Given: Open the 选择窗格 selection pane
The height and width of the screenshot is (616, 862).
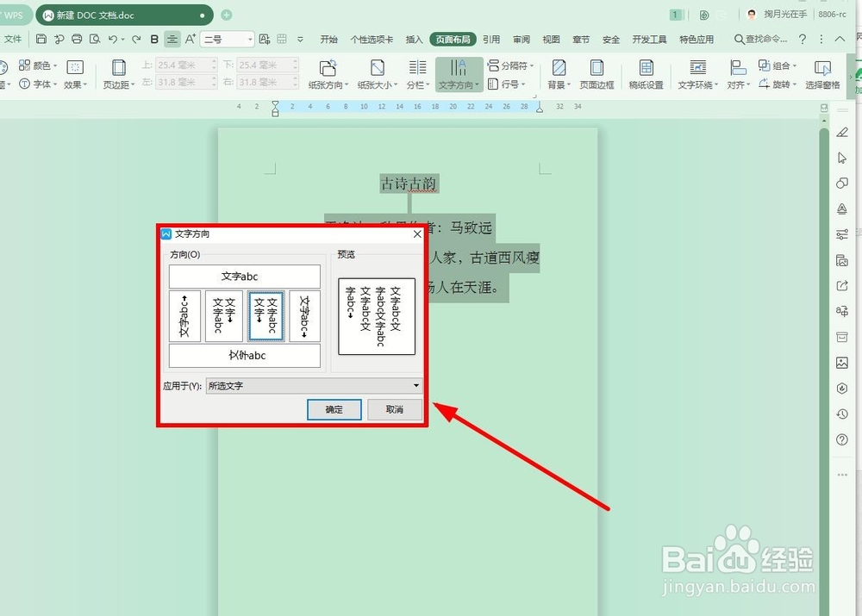Looking at the screenshot, I should (x=822, y=73).
